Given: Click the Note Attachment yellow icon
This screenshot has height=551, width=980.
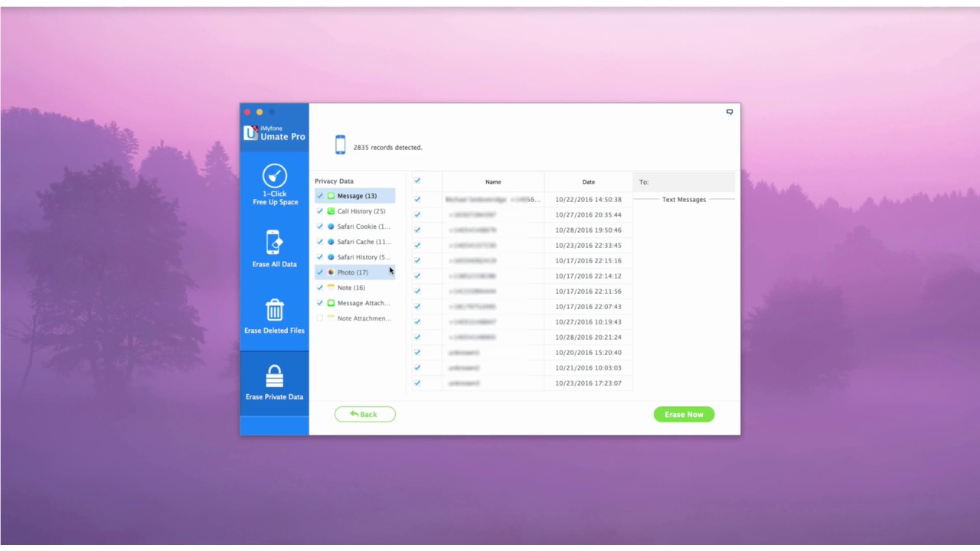Looking at the screenshot, I should [331, 318].
